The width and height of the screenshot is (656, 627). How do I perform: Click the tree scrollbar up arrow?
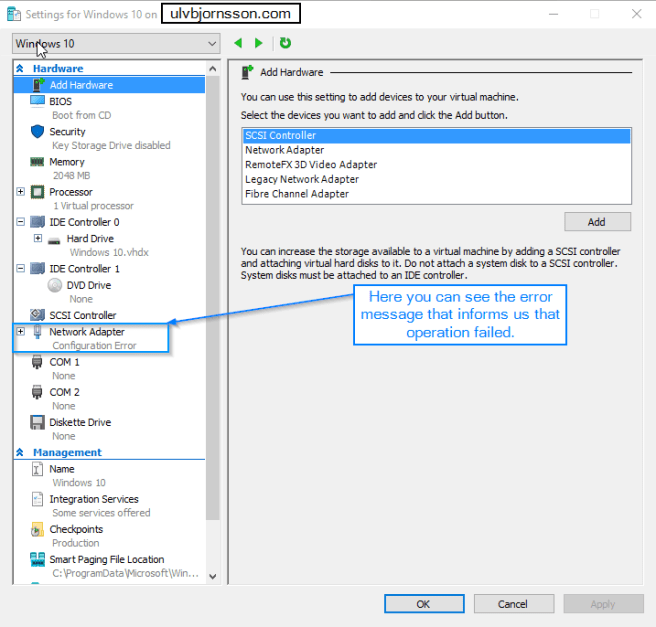213,69
